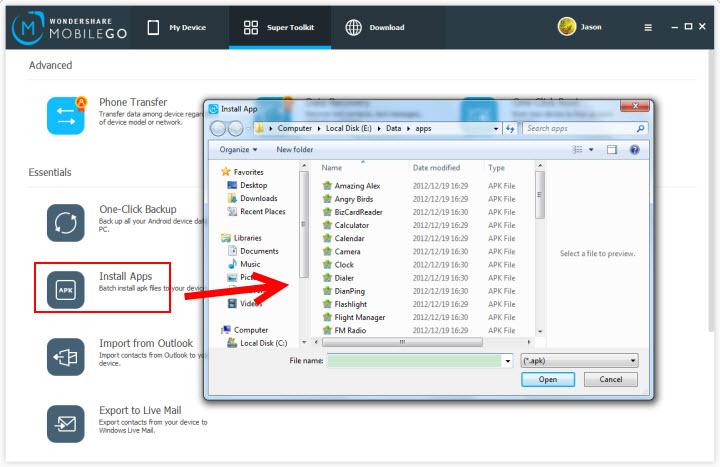Select the FM Radio file
This screenshot has height=467, width=720.
tap(350, 330)
